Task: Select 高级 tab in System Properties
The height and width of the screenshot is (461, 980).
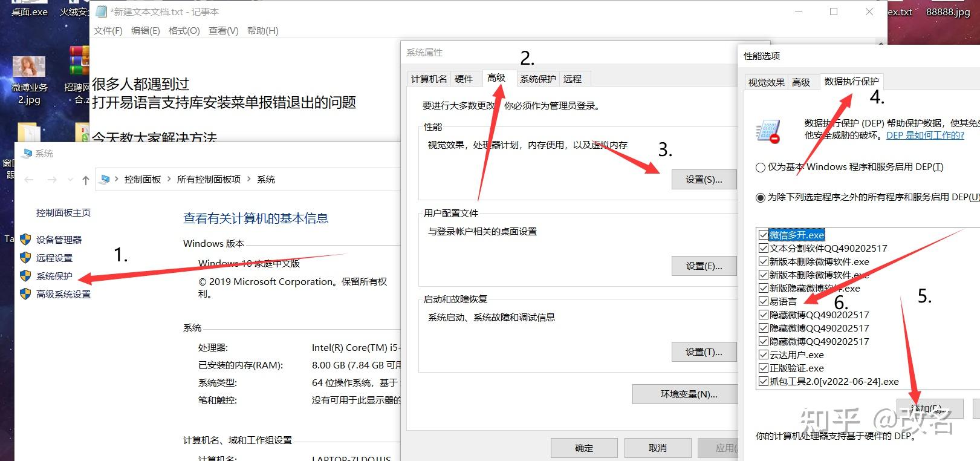Action: tap(496, 77)
